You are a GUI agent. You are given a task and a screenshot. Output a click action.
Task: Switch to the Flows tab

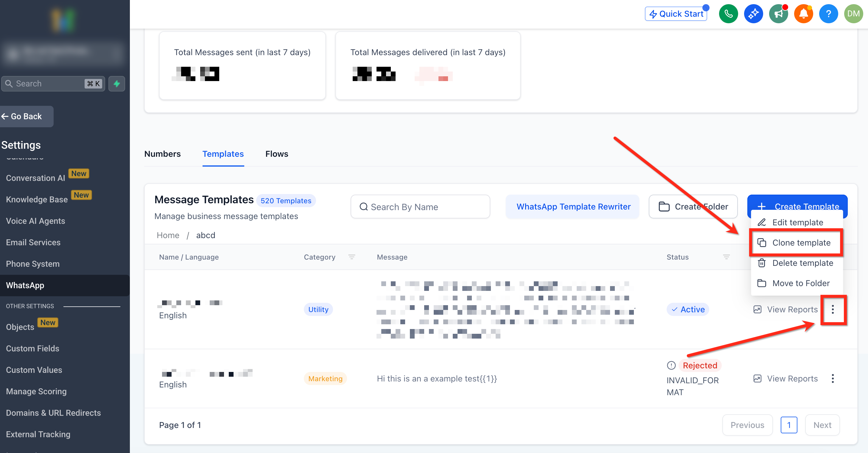pos(276,154)
